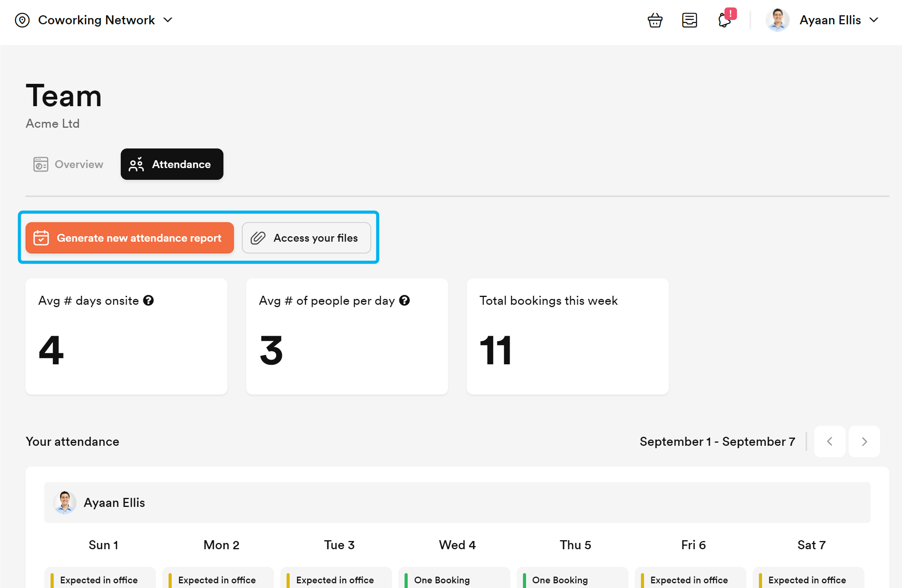Click the Acme Ltd company name

point(53,123)
